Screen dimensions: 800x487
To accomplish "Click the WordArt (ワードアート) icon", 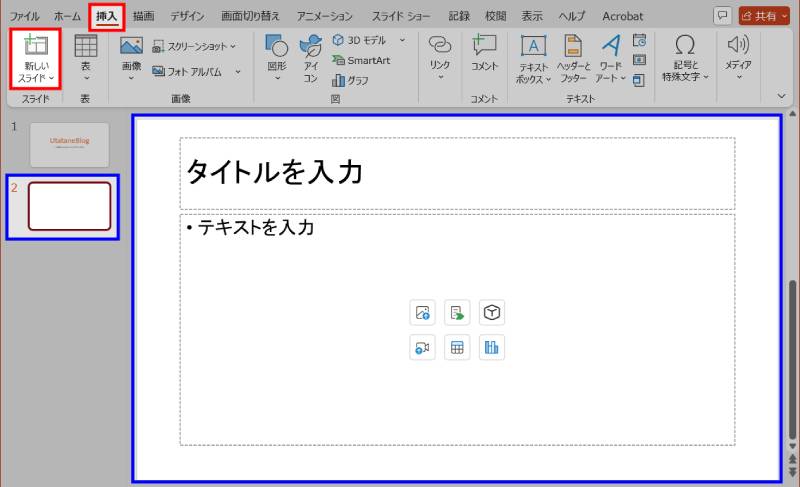I will pos(611,45).
